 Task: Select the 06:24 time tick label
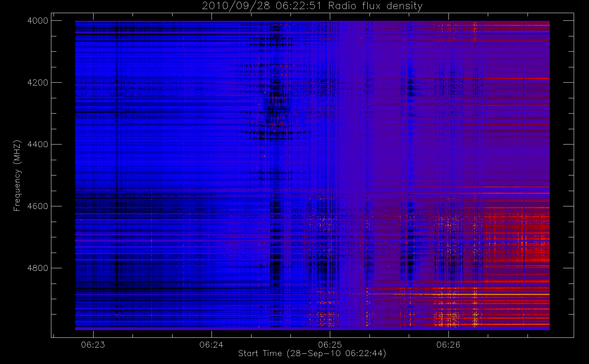tap(212, 345)
